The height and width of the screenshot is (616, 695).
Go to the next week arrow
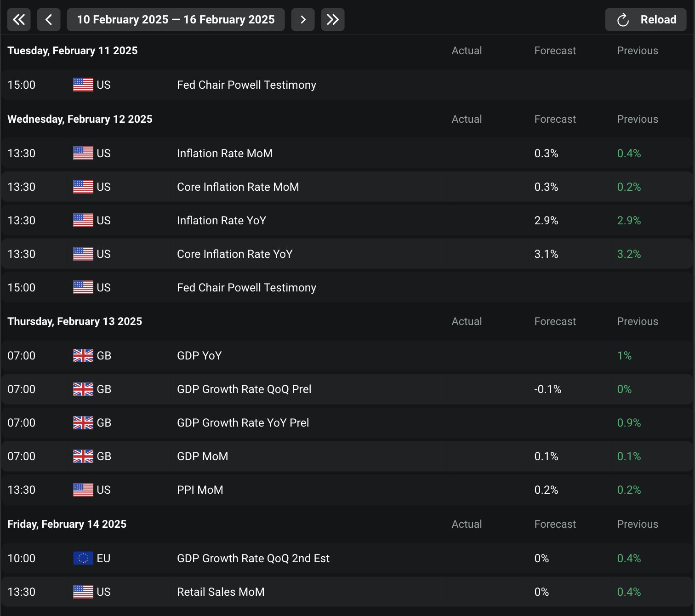[x=303, y=20]
